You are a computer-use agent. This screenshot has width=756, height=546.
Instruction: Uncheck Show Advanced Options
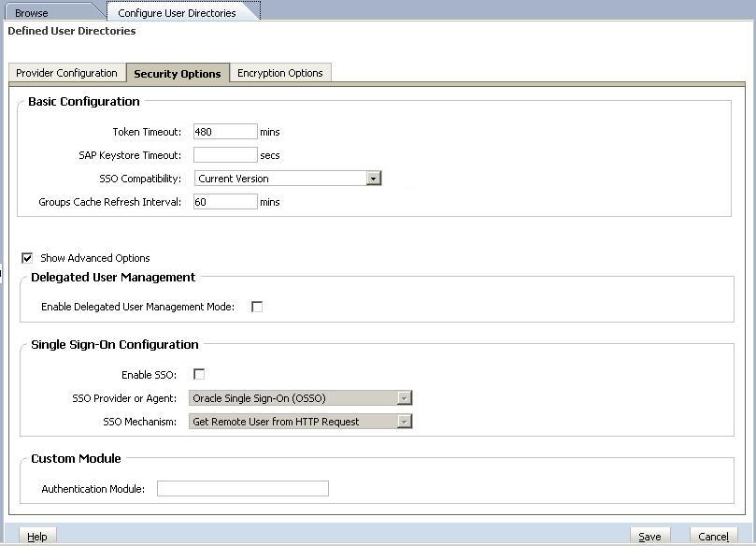[27, 258]
